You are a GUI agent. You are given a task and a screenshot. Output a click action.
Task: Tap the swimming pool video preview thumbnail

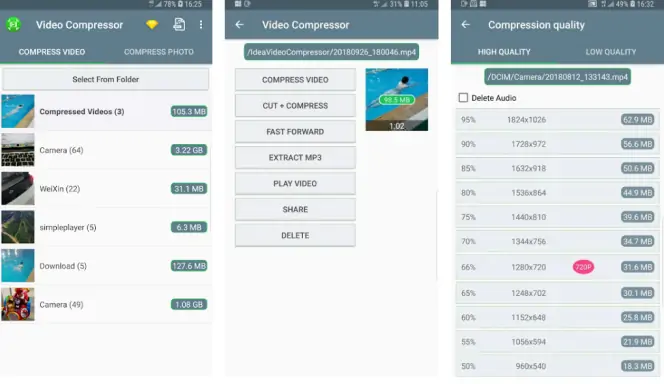397,99
